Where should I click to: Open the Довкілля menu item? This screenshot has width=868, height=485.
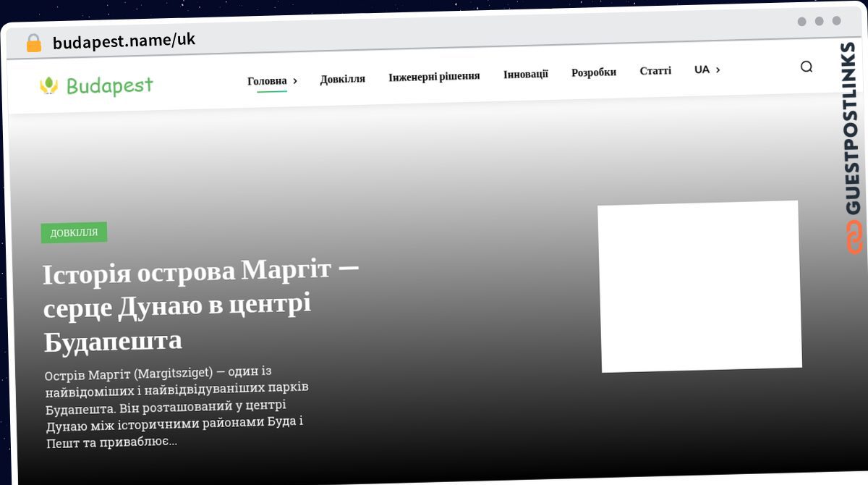(x=342, y=79)
